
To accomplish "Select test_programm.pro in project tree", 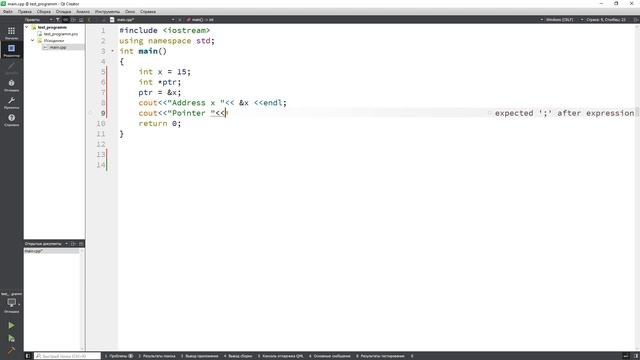I will (x=60, y=34).
